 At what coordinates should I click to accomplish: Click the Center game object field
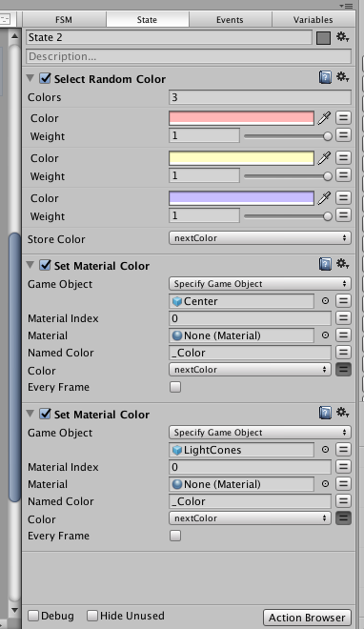[241, 301]
